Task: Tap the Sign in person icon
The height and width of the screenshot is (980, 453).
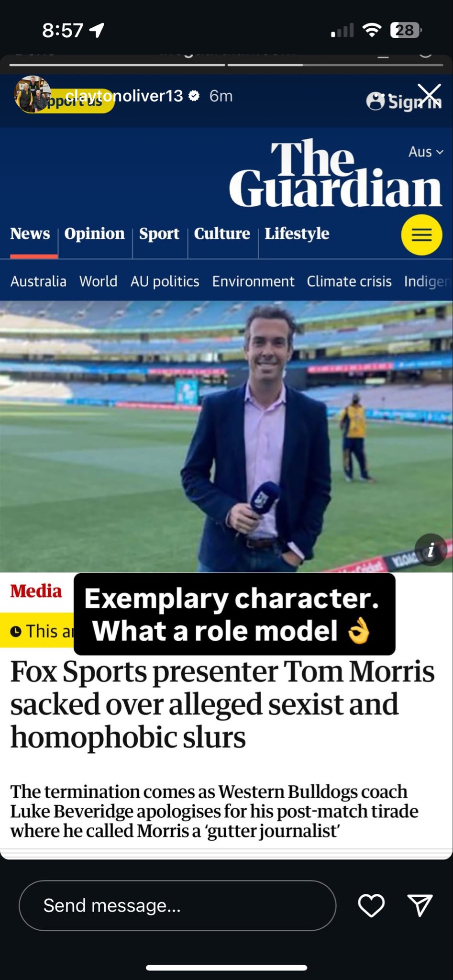Action: 376,101
